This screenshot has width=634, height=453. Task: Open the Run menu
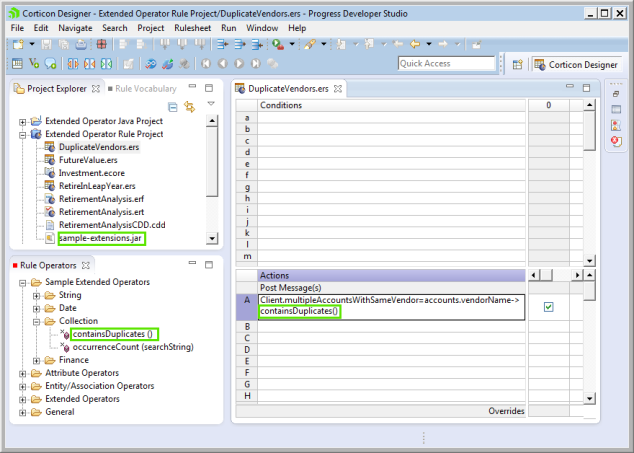tap(228, 28)
